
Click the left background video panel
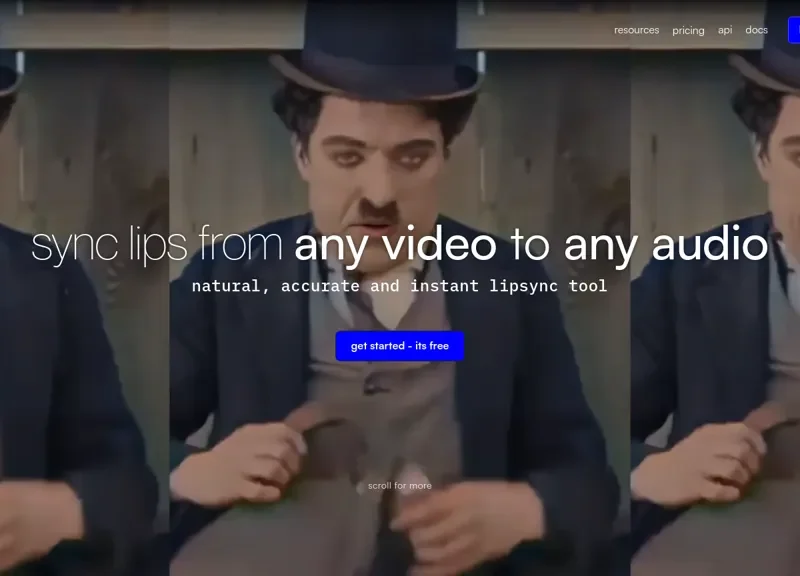coord(80,400)
